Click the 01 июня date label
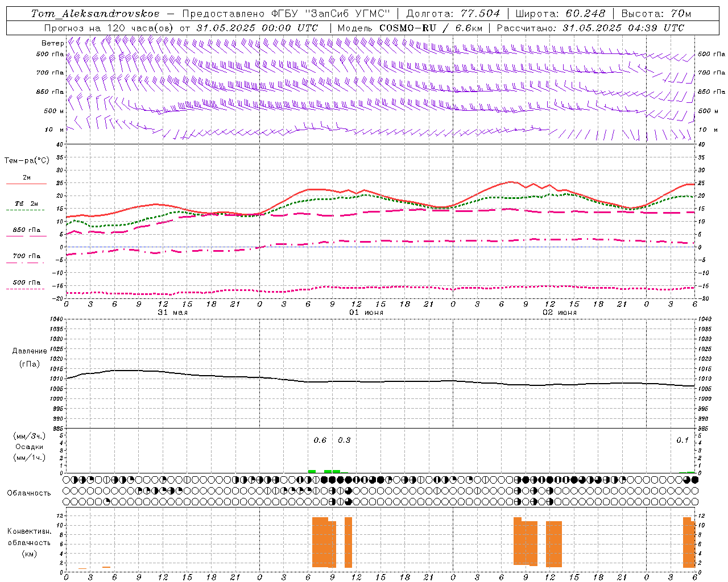The height and width of the screenshot is (582, 728). (x=366, y=313)
